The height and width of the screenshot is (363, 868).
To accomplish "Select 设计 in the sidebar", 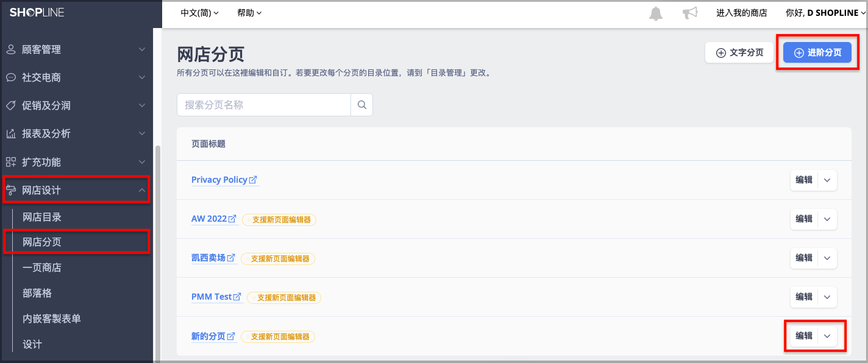I will tap(32, 344).
